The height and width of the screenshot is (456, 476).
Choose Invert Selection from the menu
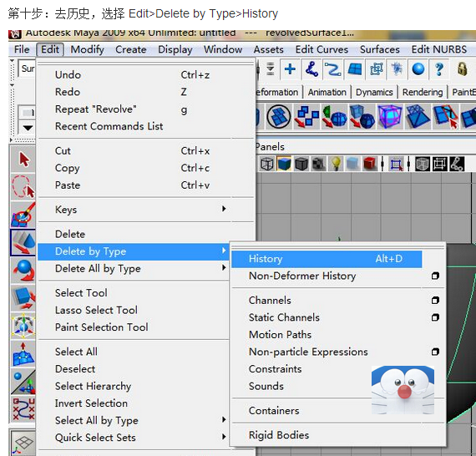[x=91, y=403]
